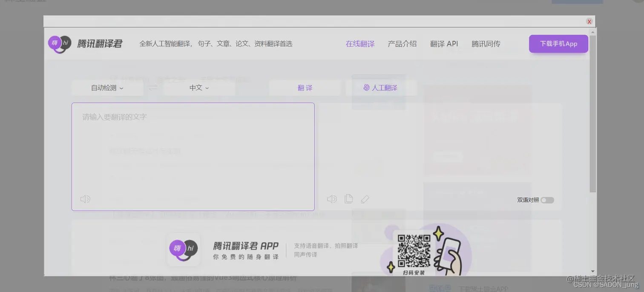This screenshot has height=292, width=644.
Task: Click the popup vertical scrollbar thumb
Action: click(593, 114)
